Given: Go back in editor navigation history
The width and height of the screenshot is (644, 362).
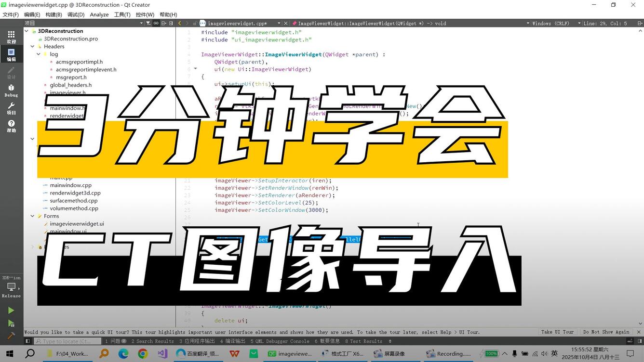Looking at the screenshot, I should click(180, 23).
